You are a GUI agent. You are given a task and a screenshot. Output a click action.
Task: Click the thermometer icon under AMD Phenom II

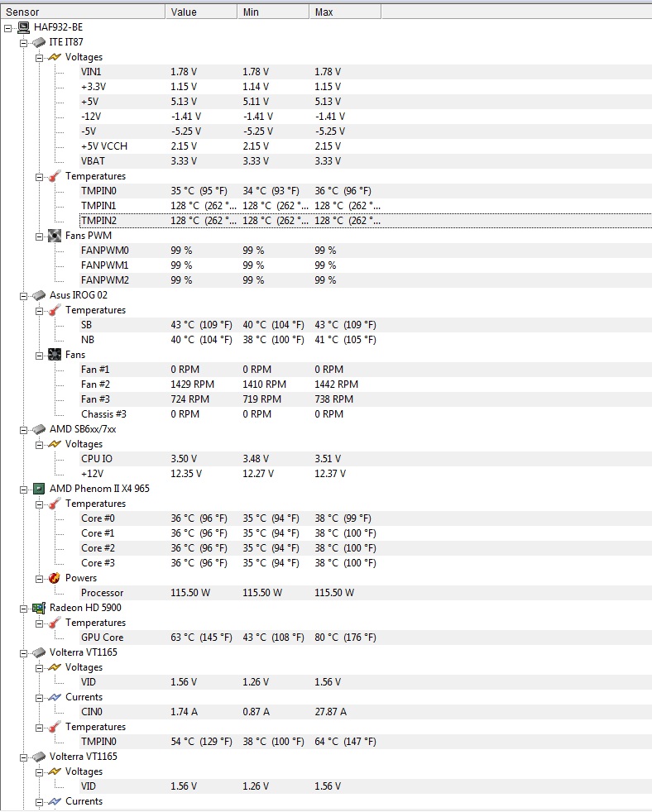55,504
